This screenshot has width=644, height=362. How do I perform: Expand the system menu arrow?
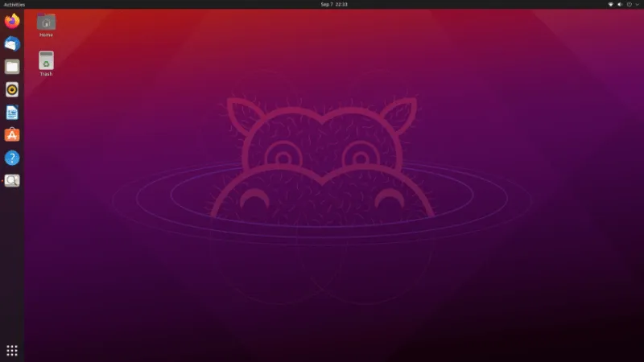coord(638,5)
